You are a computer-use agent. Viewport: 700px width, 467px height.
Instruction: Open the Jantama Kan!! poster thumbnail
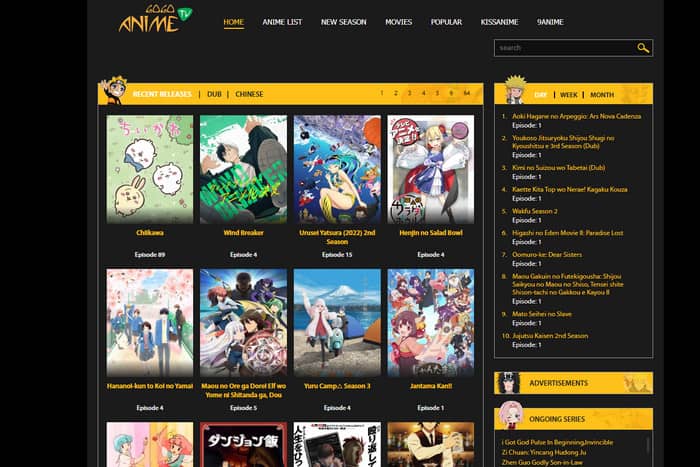click(x=431, y=323)
